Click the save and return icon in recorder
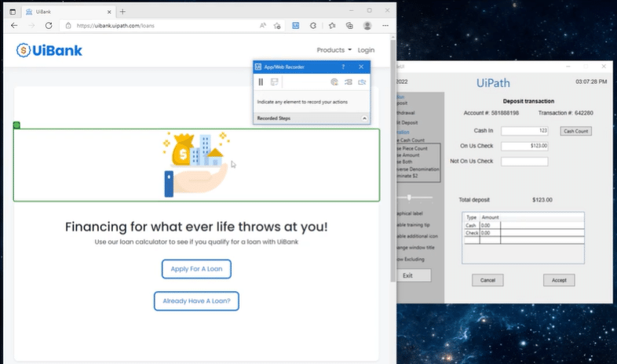 point(274,82)
